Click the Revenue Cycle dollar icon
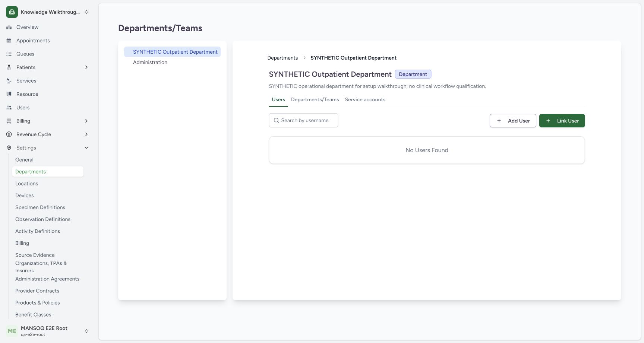644x343 pixels. [x=9, y=134]
